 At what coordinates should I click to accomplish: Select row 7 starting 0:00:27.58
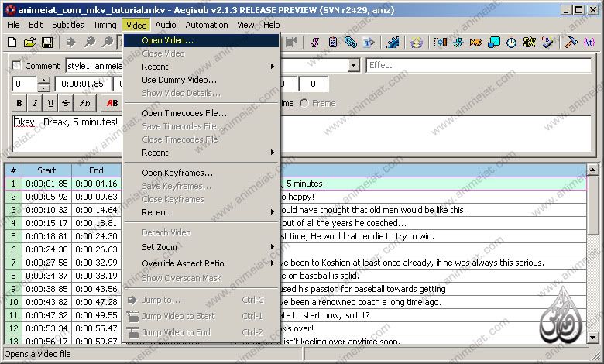(x=296, y=263)
